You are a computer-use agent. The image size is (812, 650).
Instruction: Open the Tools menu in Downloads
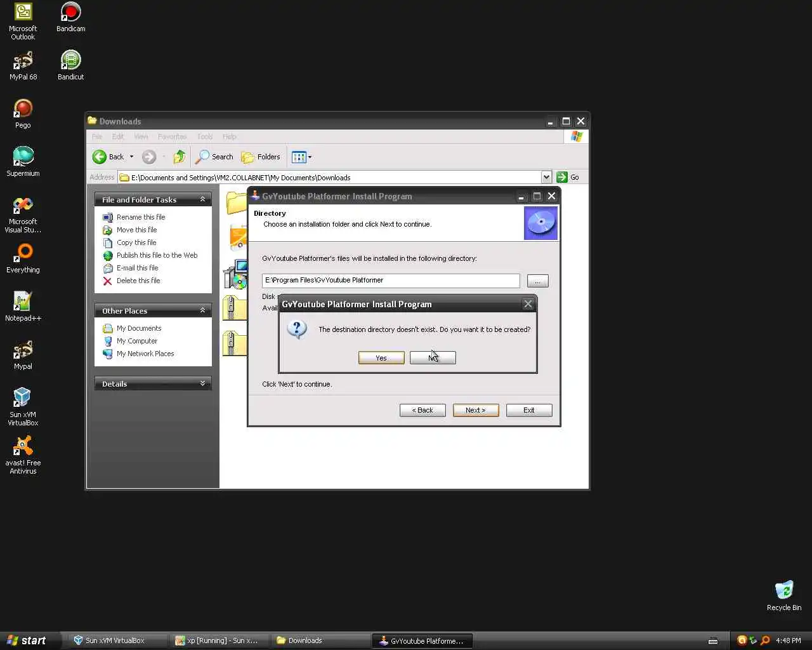click(205, 136)
